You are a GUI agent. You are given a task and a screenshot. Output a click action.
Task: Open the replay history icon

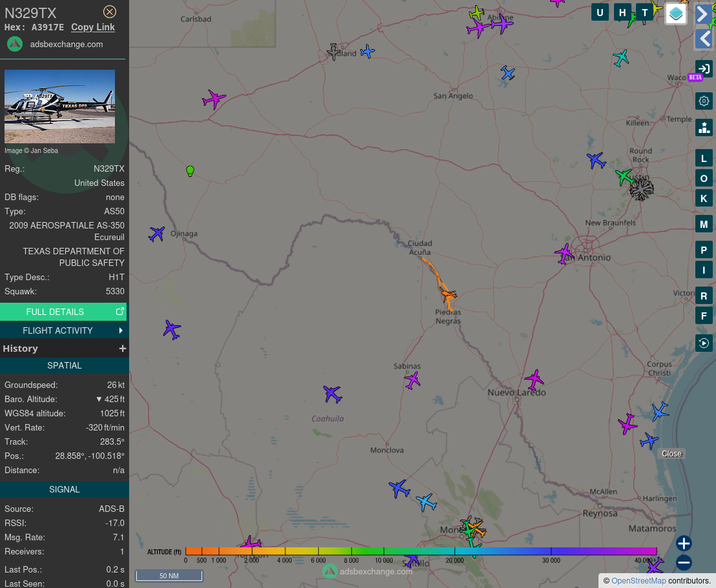tap(704, 343)
